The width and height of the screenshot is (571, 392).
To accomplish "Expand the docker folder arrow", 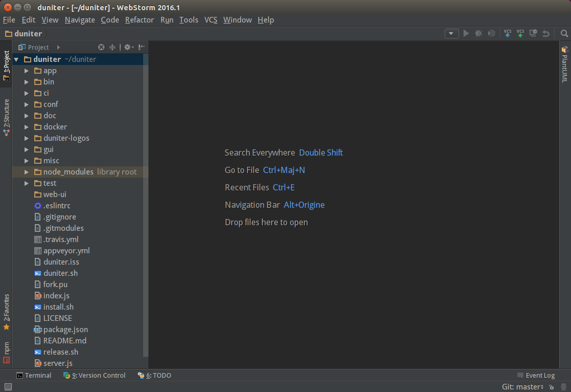I will click(26, 127).
